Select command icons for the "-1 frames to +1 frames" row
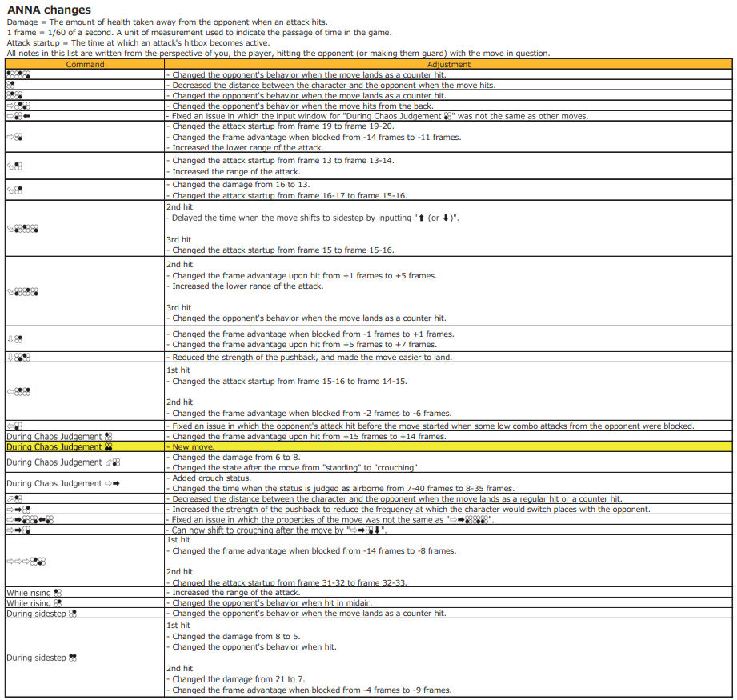 pyautogui.click(x=14, y=338)
